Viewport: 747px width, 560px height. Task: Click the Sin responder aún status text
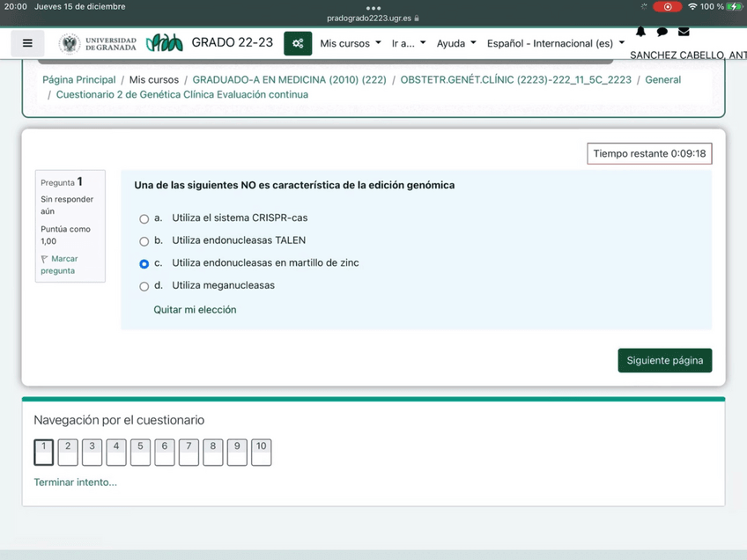coord(67,205)
